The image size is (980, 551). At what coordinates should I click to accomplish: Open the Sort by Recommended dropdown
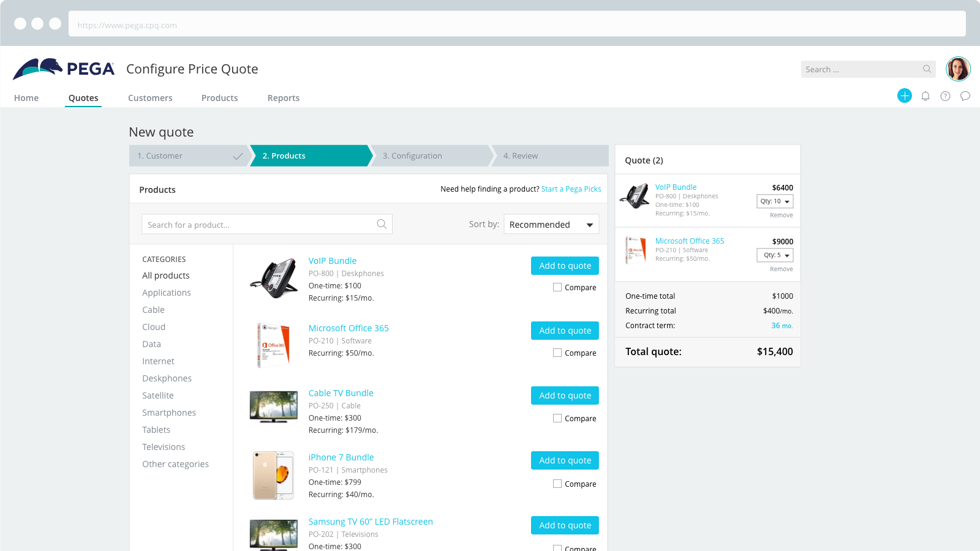551,224
